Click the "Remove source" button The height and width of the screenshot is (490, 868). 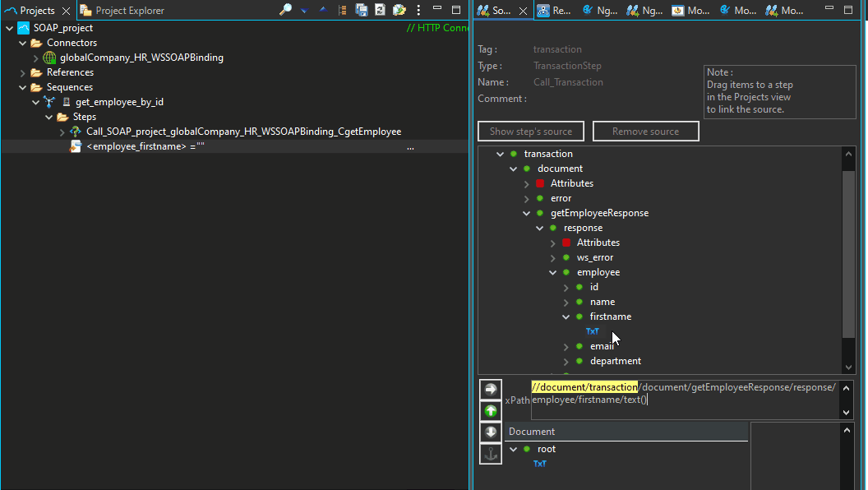[x=645, y=131]
